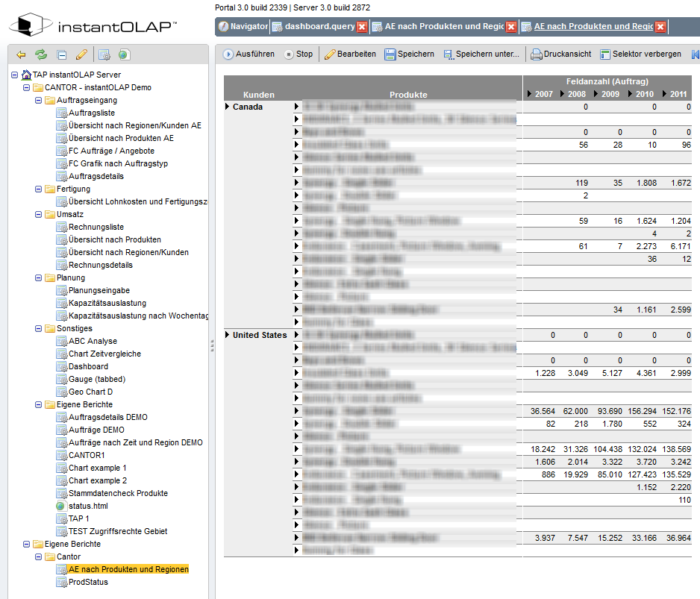Open the Navigator tab

243,26
